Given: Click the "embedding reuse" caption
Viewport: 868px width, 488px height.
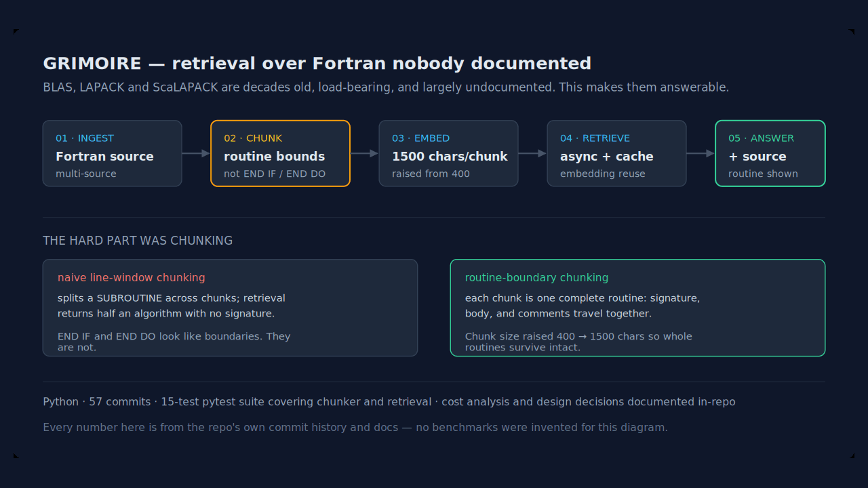Looking at the screenshot, I should [x=603, y=174].
